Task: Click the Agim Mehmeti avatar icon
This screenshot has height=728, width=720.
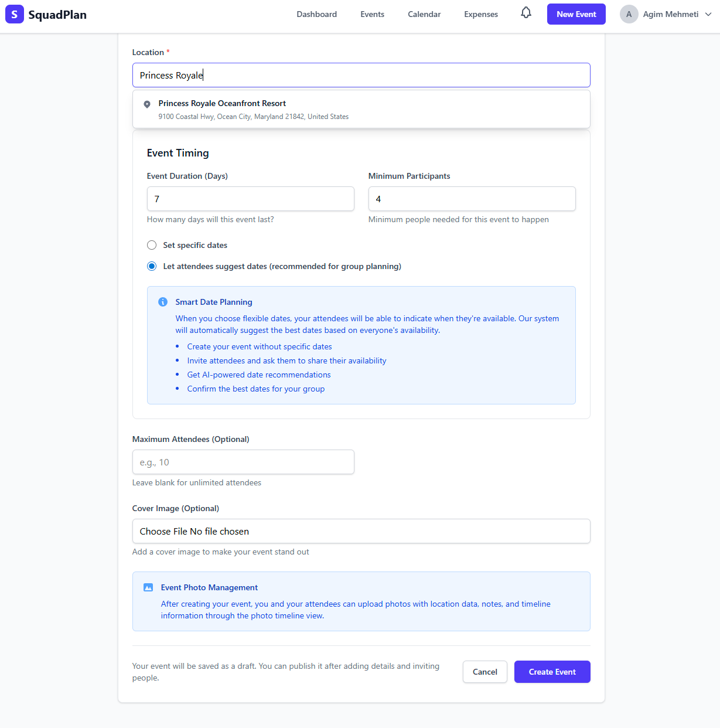Action: point(629,14)
